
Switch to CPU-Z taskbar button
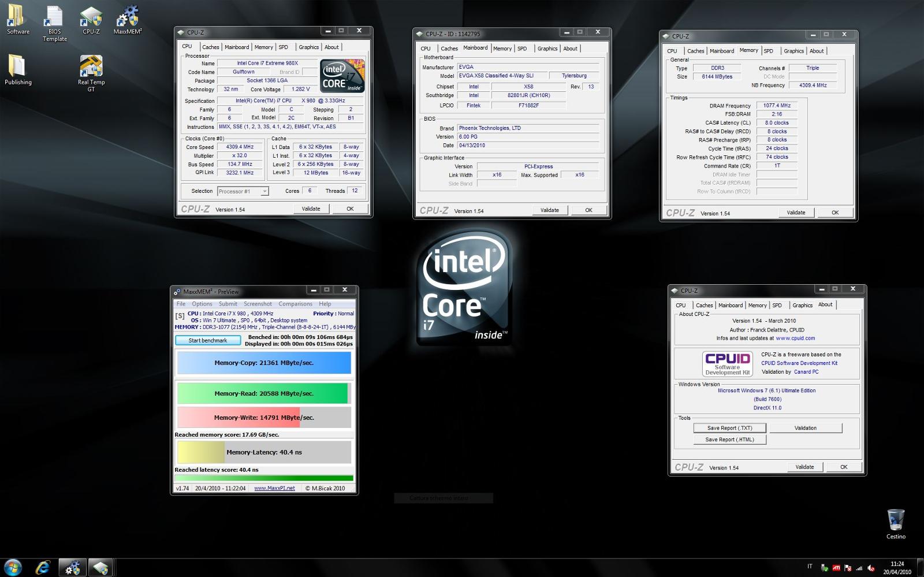point(101,568)
